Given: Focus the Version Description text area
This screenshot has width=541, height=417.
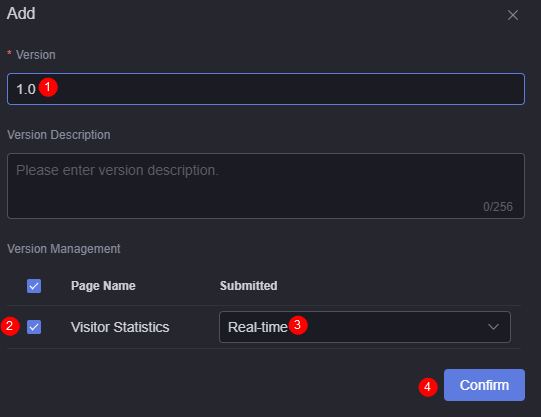Looking at the screenshot, I should tap(266, 186).
